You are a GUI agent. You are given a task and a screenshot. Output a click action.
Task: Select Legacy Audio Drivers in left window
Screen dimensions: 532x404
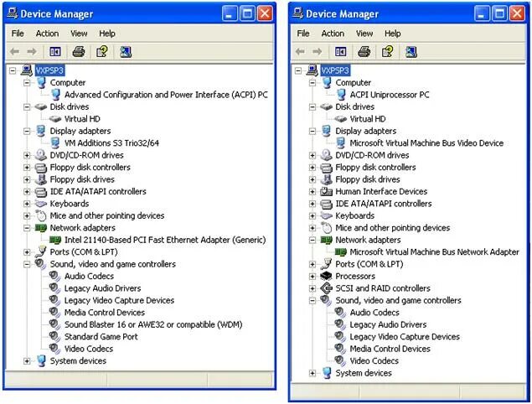(x=102, y=288)
